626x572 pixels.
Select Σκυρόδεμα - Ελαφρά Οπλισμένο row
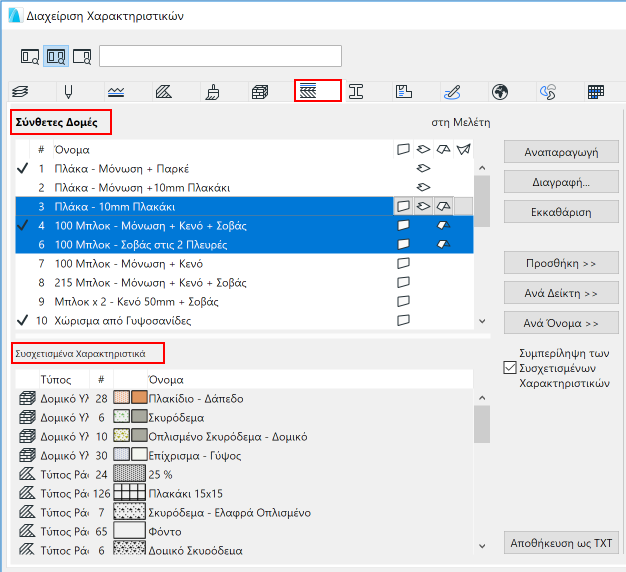[x=244, y=512]
